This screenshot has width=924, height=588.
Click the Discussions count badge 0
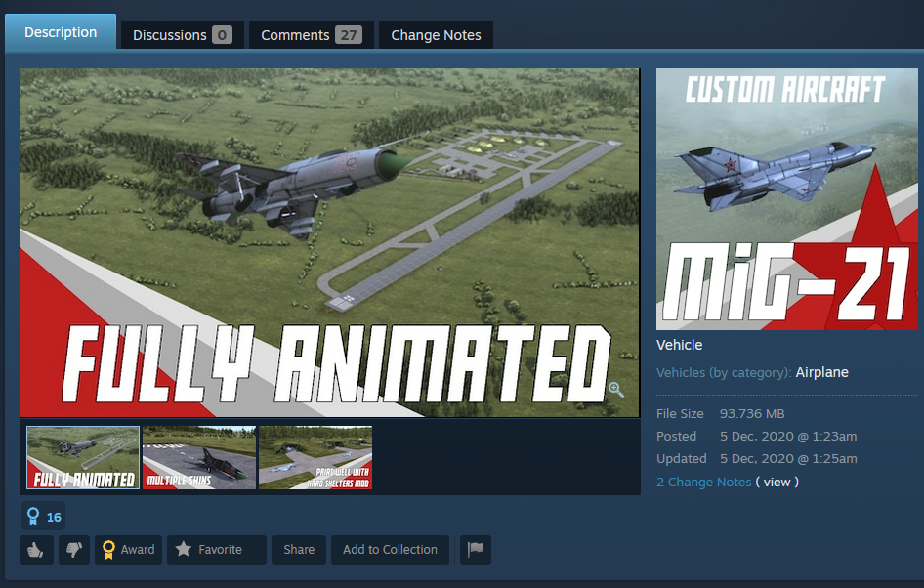(222, 35)
